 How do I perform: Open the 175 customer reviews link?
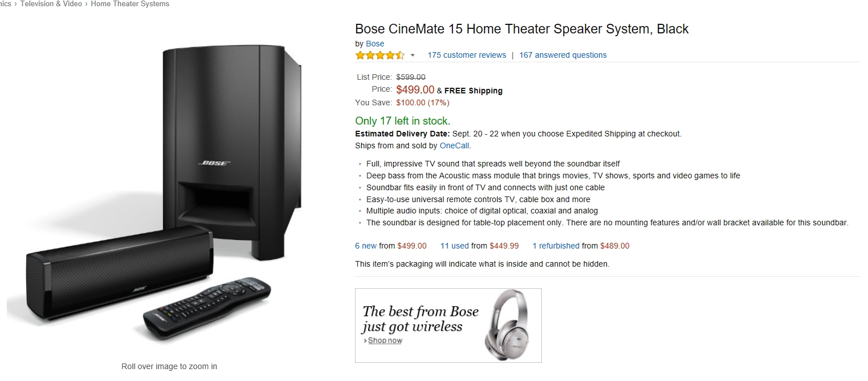click(x=467, y=55)
